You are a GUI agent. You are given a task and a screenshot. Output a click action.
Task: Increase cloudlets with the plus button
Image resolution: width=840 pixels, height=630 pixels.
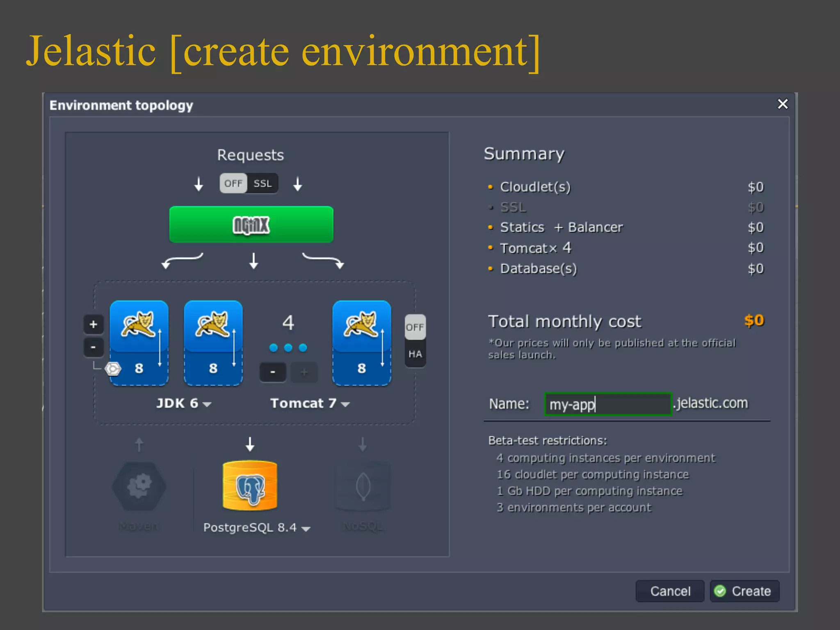(x=94, y=324)
